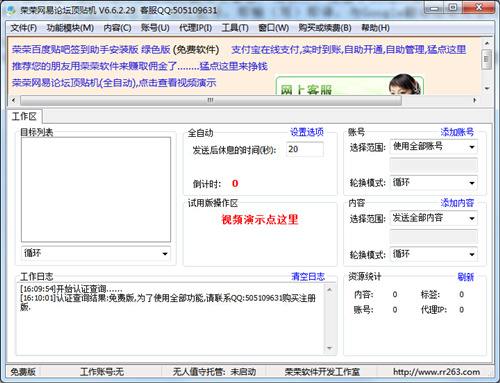Click the 无人值守托管: 未启动 status entry
The image size is (500, 383).
click(x=214, y=372)
